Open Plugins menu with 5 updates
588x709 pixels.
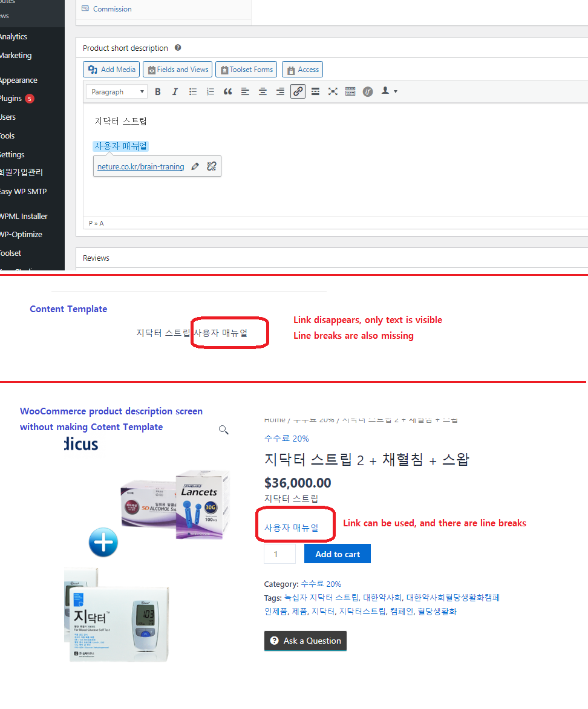(17, 99)
